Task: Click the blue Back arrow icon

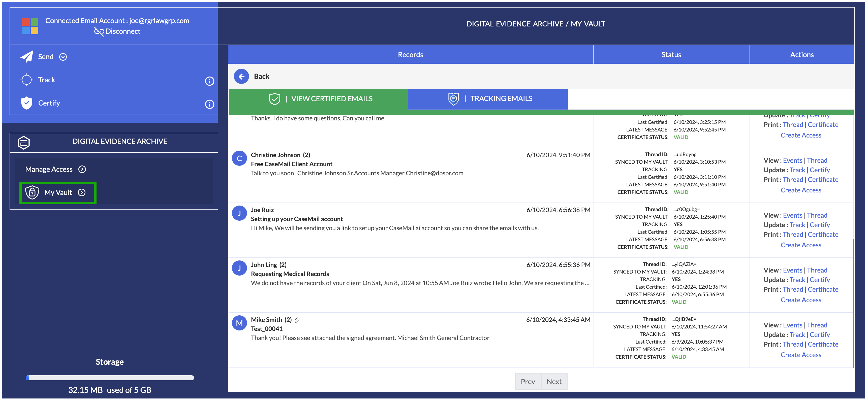Action: click(241, 76)
